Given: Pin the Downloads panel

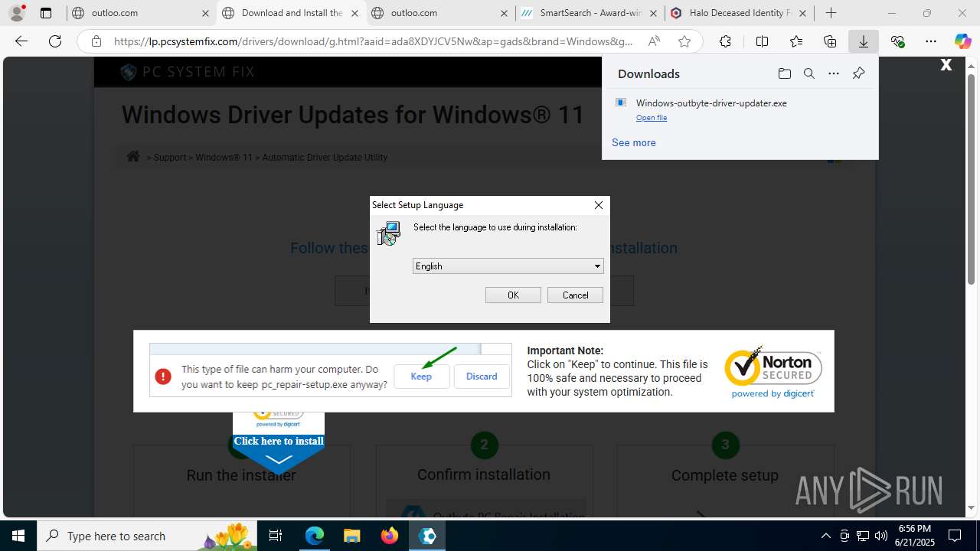Looking at the screenshot, I should 858,73.
